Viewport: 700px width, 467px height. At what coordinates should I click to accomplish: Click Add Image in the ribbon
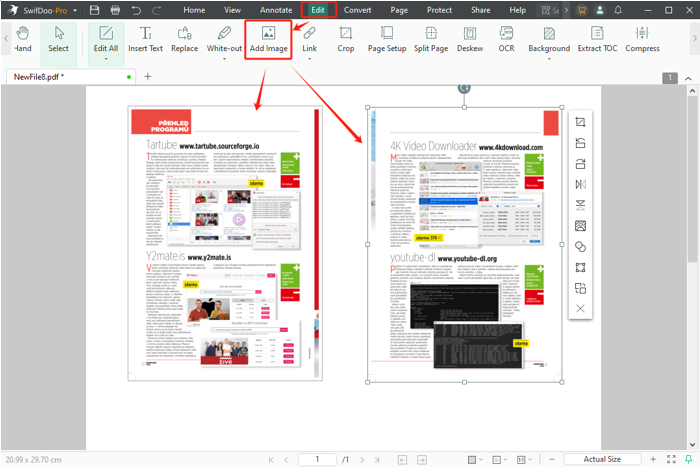[268, 40]
